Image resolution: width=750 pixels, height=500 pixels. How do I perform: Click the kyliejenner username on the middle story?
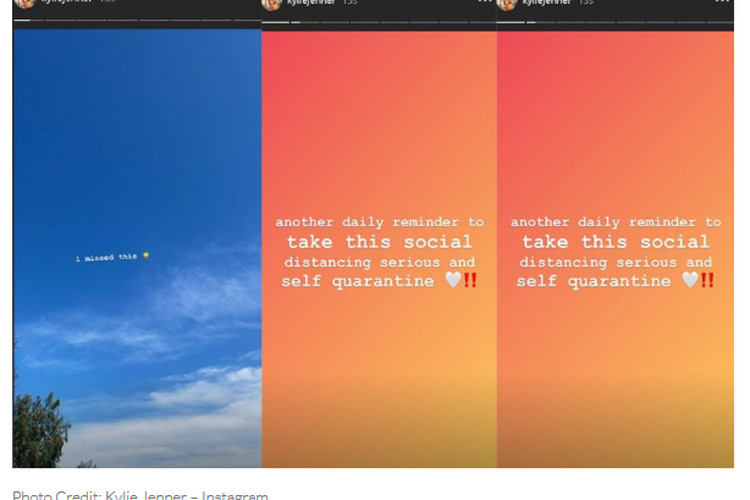pyautogui.click(x=310, y=2)
